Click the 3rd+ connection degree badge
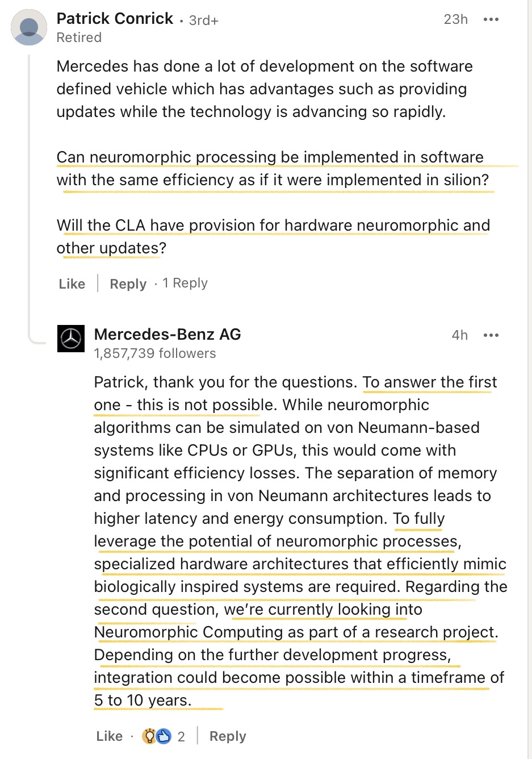532x759 pixels. pos(203,20)
